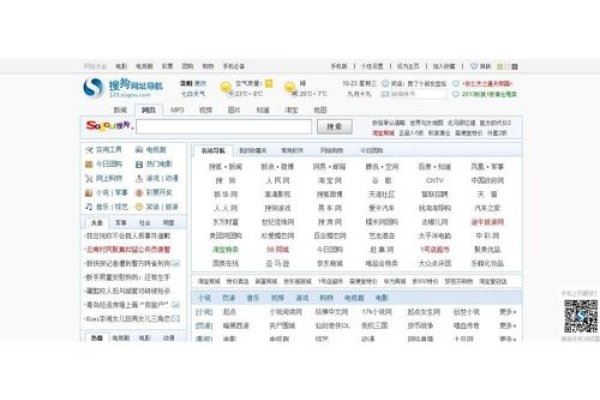Viewport: 600px width, 400px height.
Task: Click the 游戏|动漫 icon
Action: click(x=139, y=178)
